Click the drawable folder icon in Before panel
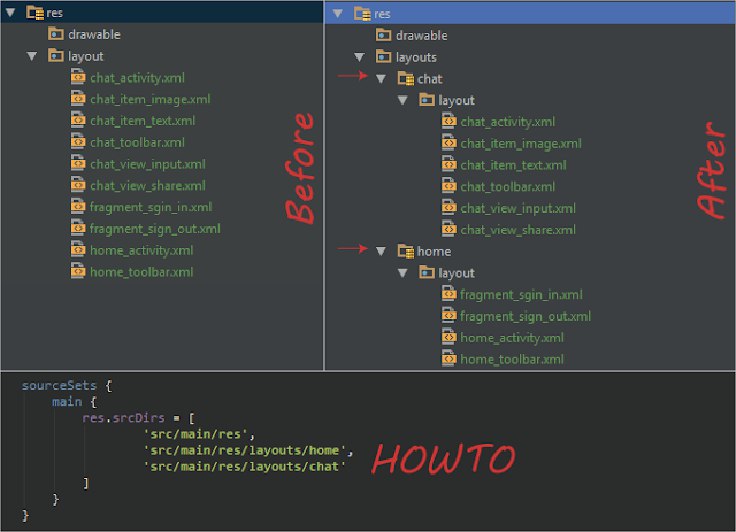Screen dimensions: 736x532 [x=56, y=34]
